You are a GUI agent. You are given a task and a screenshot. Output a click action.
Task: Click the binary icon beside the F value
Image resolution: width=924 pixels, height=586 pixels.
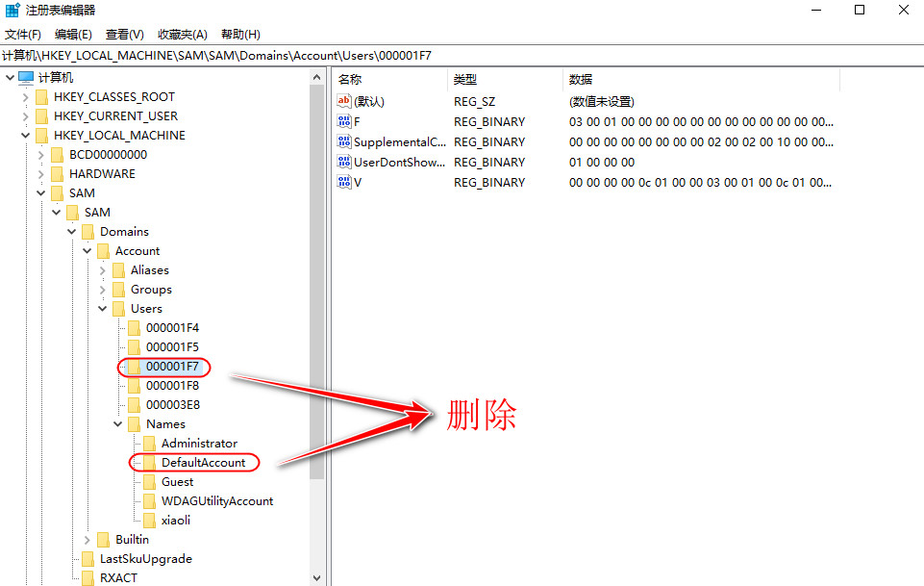(344, 121)
